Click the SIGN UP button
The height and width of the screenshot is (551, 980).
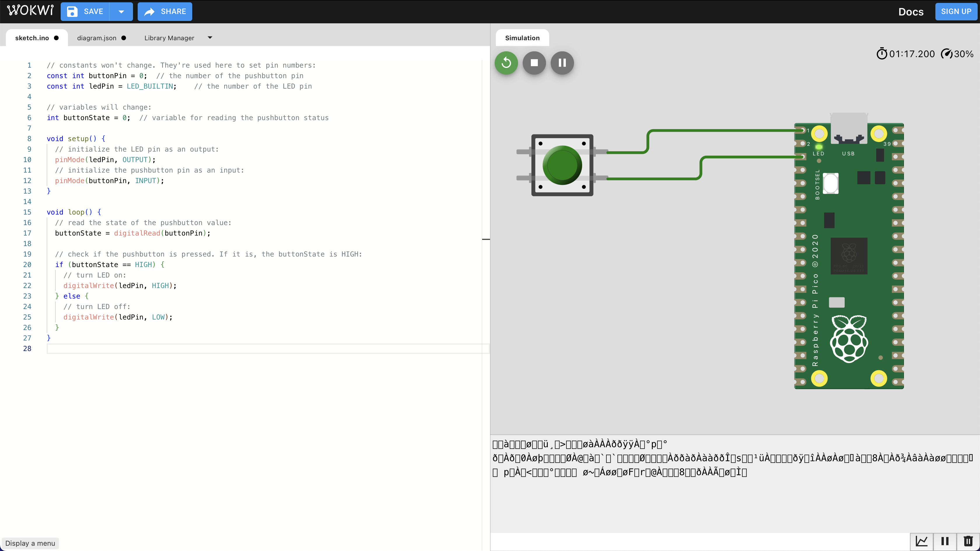pos(956,11)
